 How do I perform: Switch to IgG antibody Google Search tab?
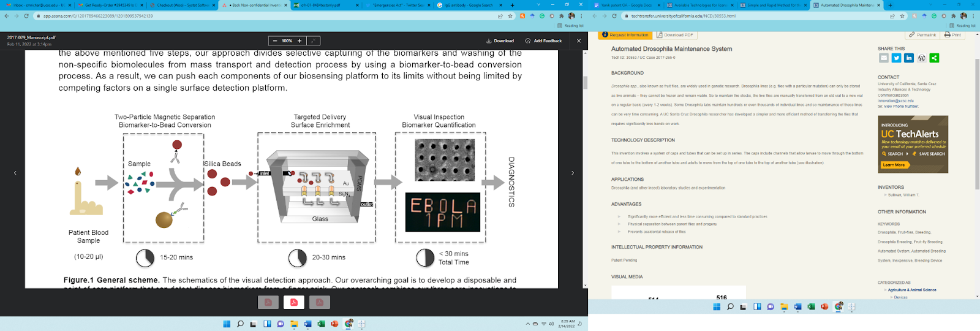click(x=469, y=5)
